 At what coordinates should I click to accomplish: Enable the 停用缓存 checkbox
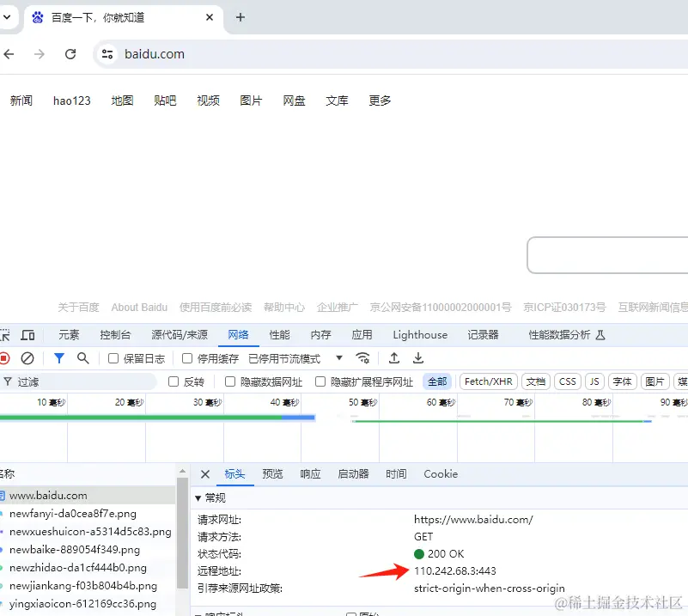[x=187, y=358]
